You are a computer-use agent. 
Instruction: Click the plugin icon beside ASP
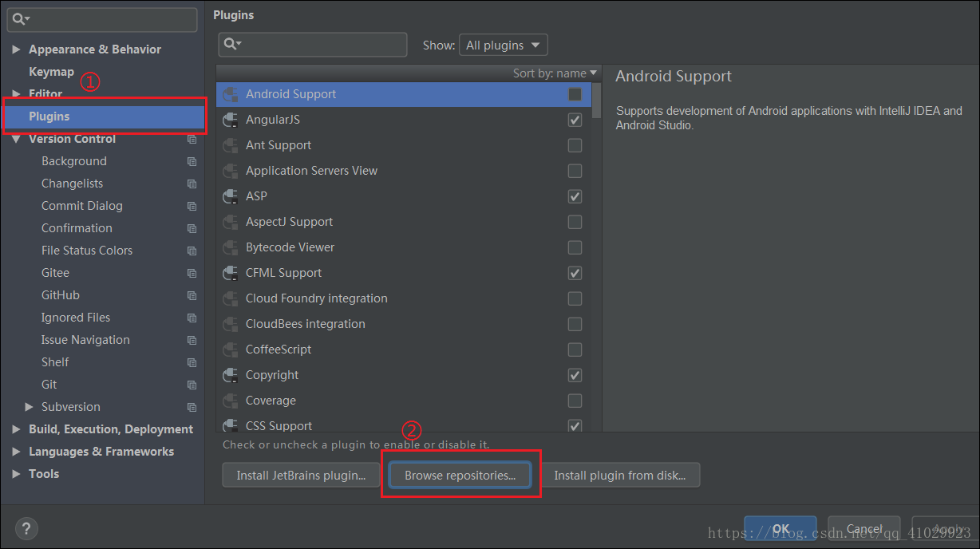[231, 196]
